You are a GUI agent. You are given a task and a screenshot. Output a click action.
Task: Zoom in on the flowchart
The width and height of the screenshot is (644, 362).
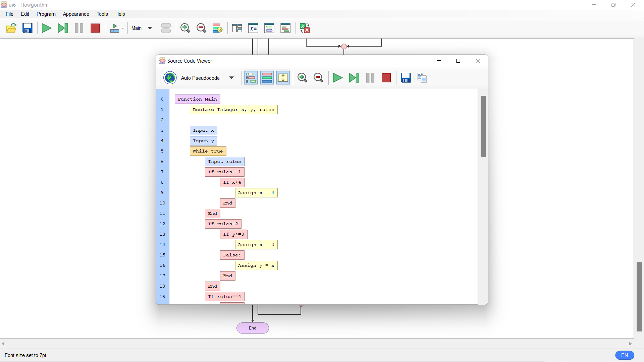tap(185, 28)
